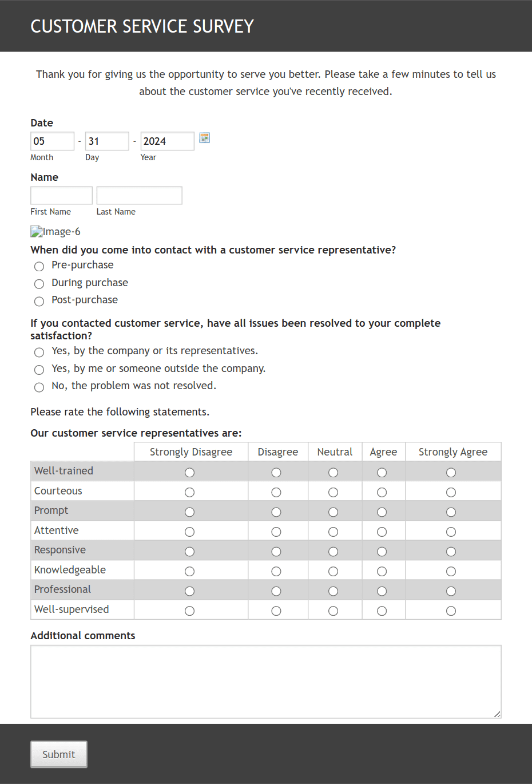Set Attentive to Disagree
This screenshot has width=532, height=784.
[x=276, y=532]
